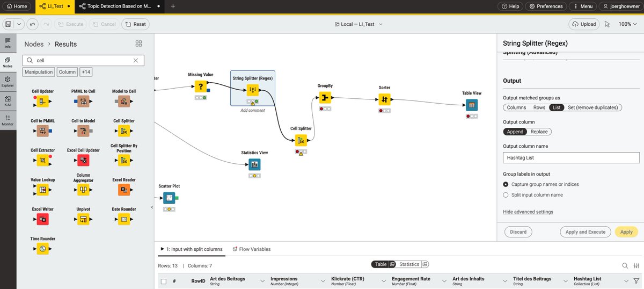The height and width of the screenshot is (289, 644).
Task: Add the Column Aggregator node
Action: (x=83, y=190)
